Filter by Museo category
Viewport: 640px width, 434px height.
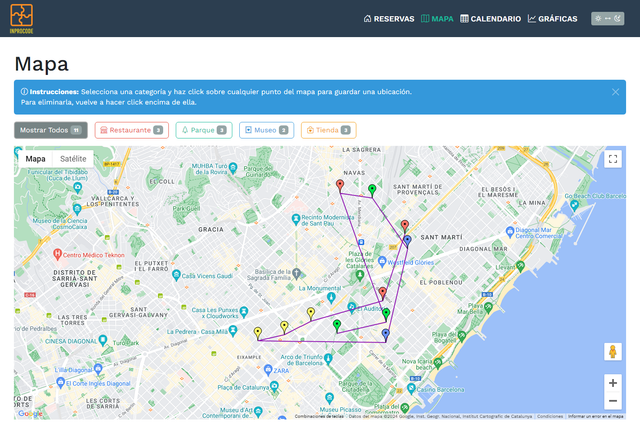[x=267, y=130]
